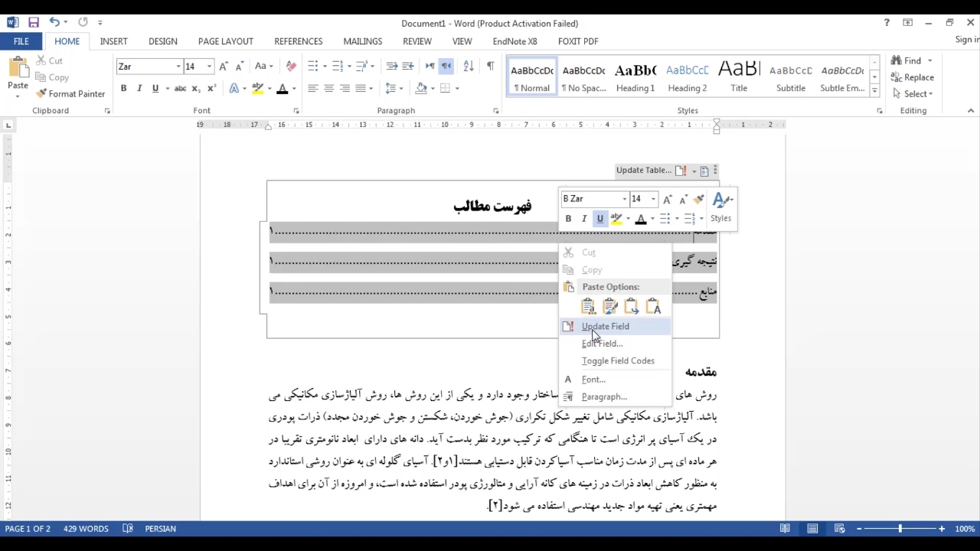This screenshot has height=551, width=980.
Task: Toggle Italic in the mini toolbar
Action: 584,219
